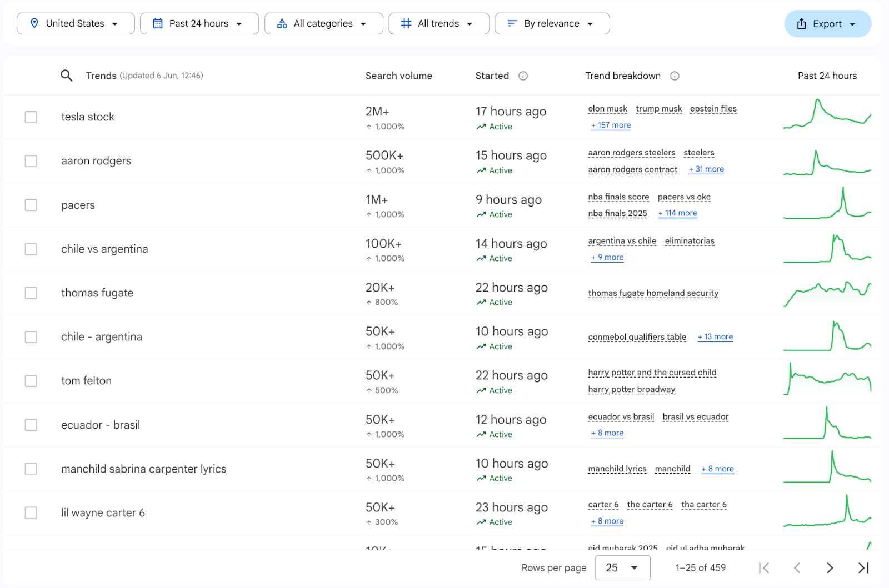Jump to the first page of results

click(764, 567)
